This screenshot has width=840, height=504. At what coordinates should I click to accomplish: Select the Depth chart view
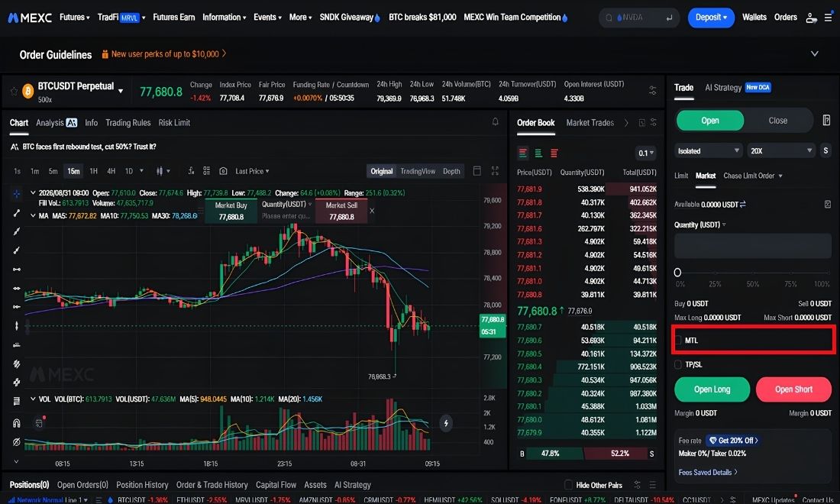[x=451, y=171]
